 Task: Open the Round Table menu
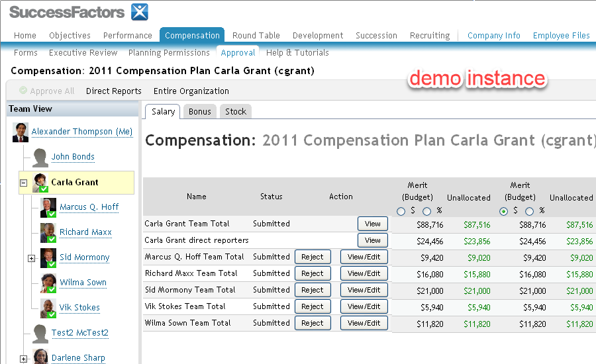point(256,35)
